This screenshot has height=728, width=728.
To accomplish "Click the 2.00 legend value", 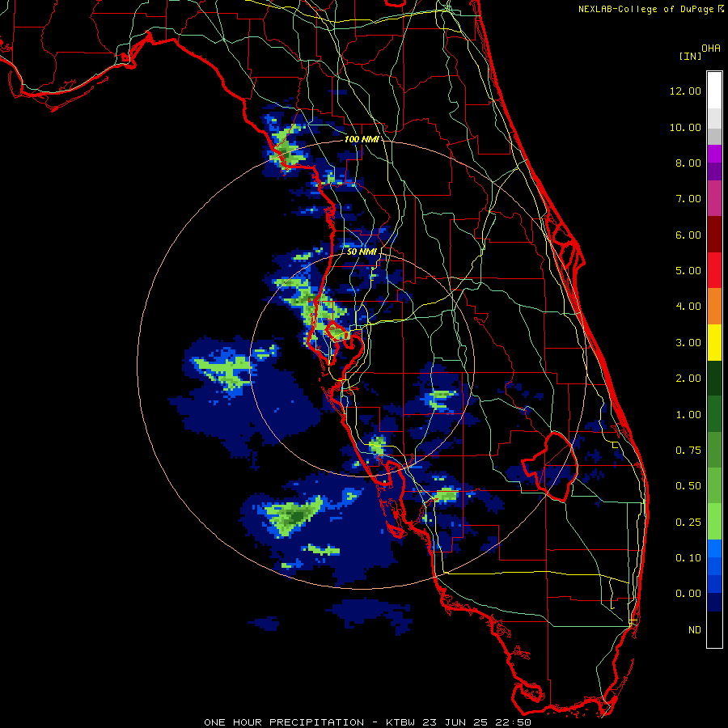I will point(688,379).
